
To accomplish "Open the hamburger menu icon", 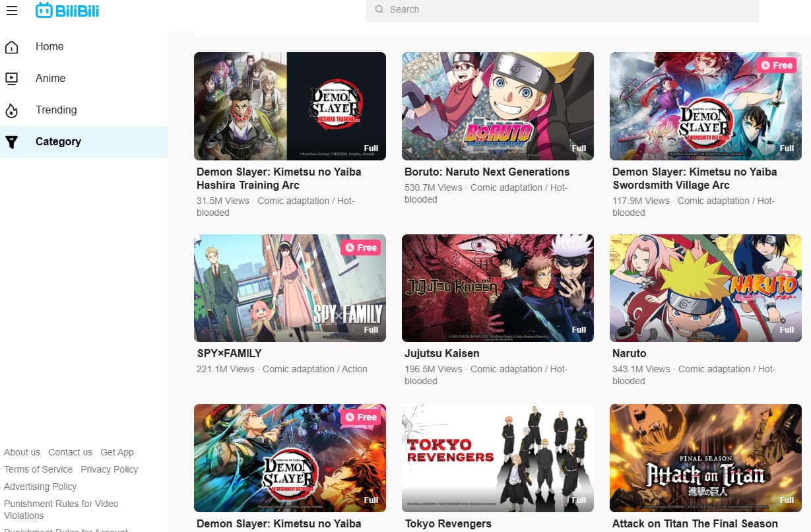I will 11,11.
